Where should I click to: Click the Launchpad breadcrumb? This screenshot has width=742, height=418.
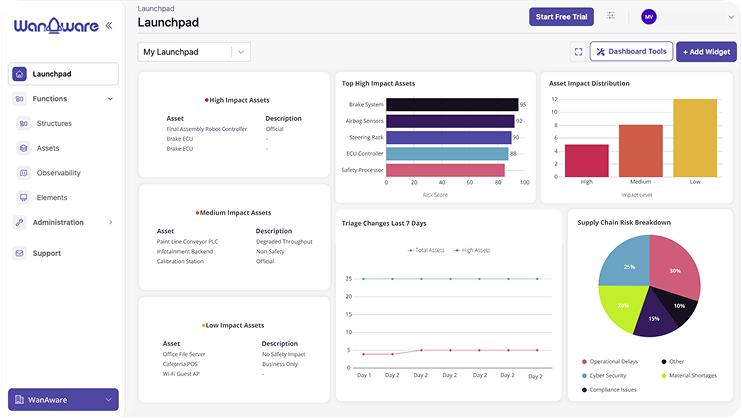tap(156, 9)
